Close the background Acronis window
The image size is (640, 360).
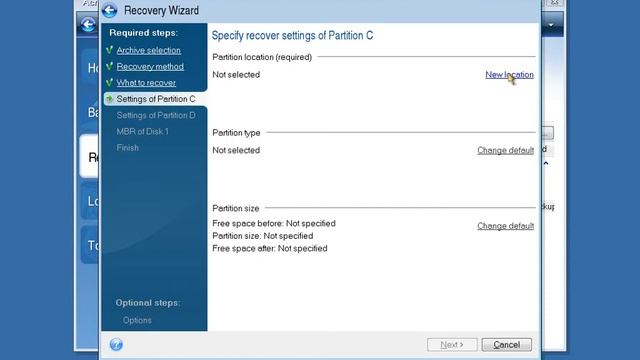(x=554, y=2)
